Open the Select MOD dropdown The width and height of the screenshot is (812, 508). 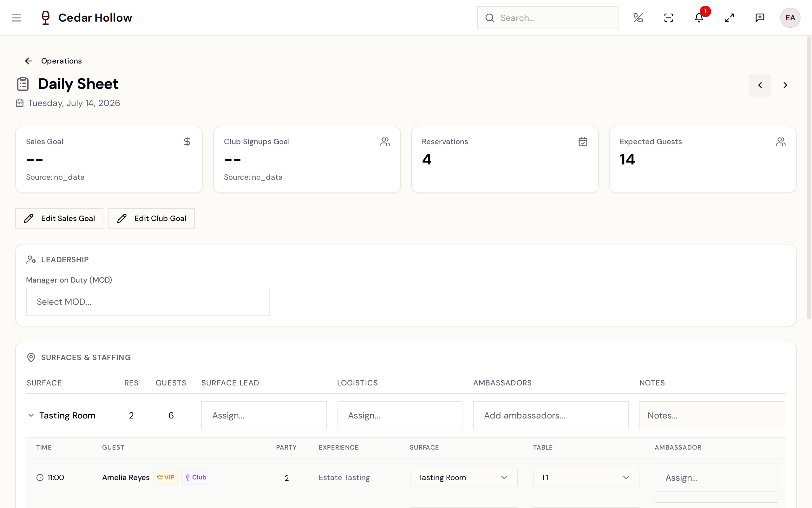click(147, 302)
